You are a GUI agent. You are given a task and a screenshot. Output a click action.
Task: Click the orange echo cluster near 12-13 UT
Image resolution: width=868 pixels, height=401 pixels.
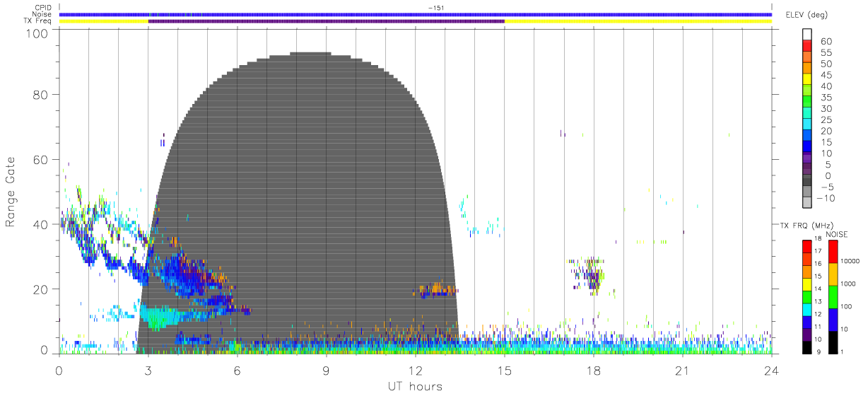[x=435, y=289]
